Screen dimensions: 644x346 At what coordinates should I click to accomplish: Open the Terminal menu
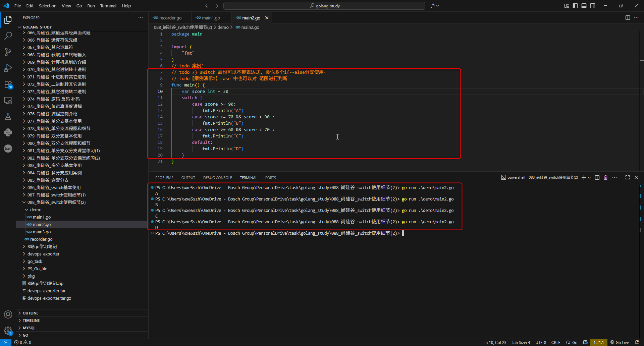[x=108, y=6]
